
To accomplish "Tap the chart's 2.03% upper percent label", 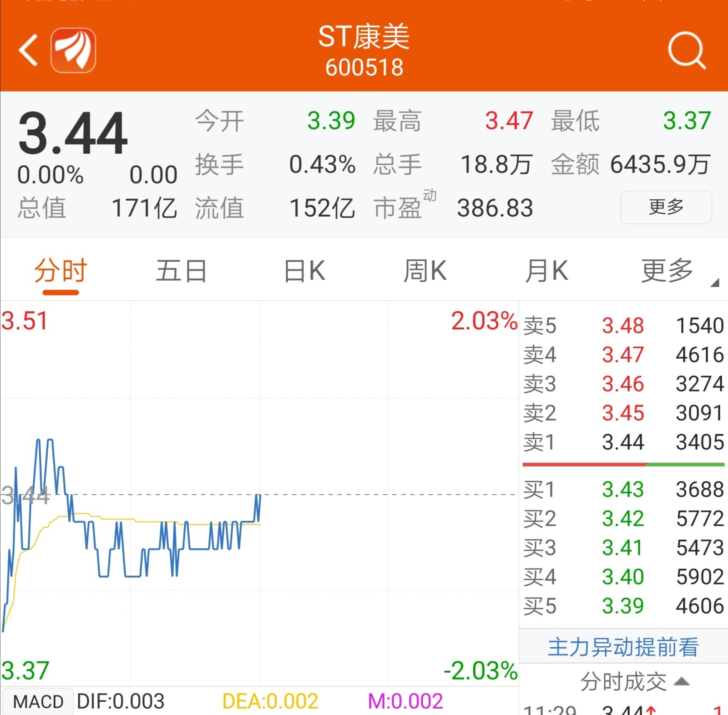I will coord(484,321).
